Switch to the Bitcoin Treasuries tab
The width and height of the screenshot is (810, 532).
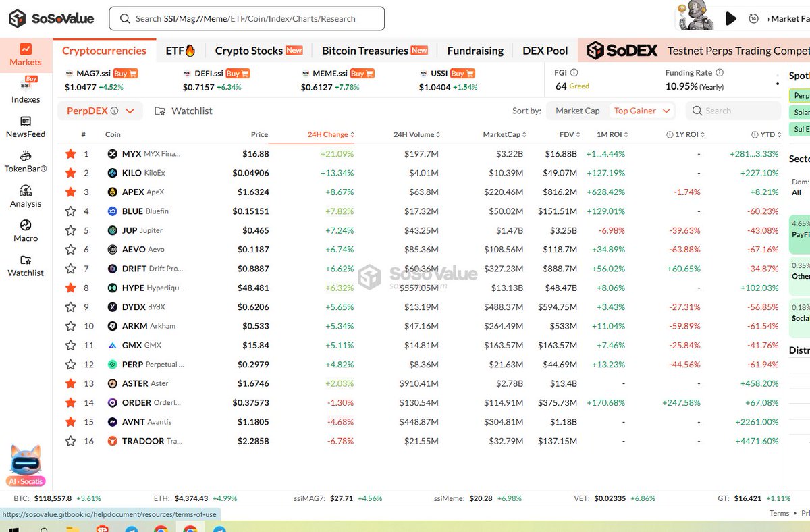375,51
